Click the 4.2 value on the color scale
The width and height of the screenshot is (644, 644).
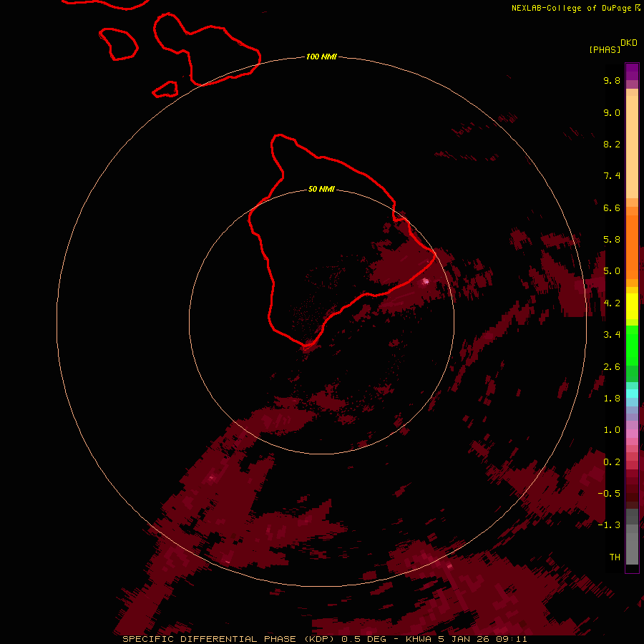[x=612, y=303]
